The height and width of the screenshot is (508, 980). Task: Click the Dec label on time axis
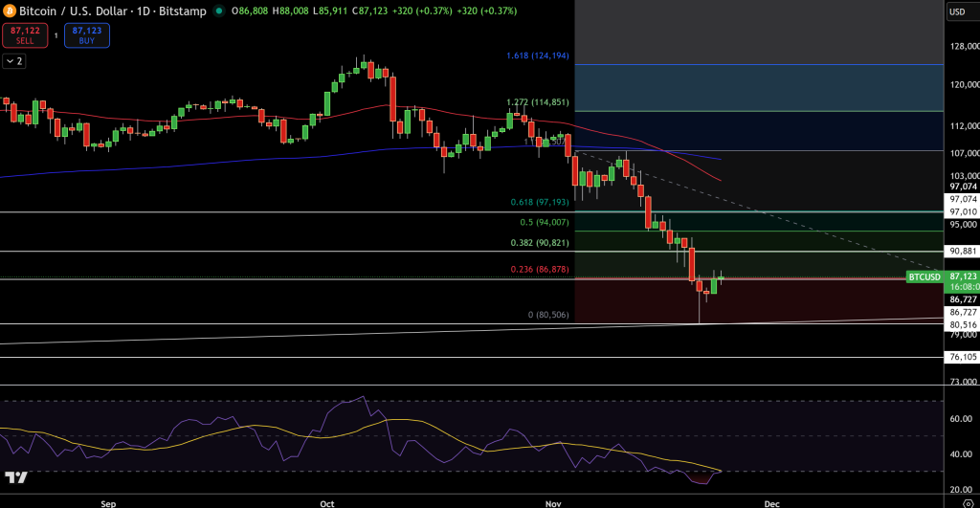[x=772, y=503]
